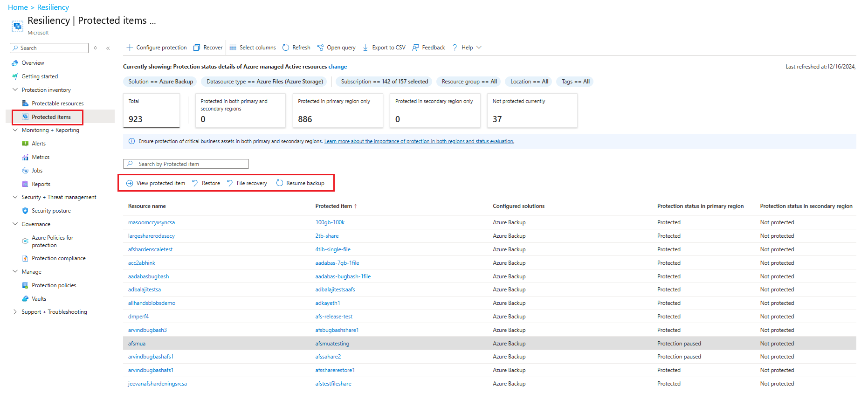
Task: Collapse the Governance section chevron
Action: click(15, 224)
